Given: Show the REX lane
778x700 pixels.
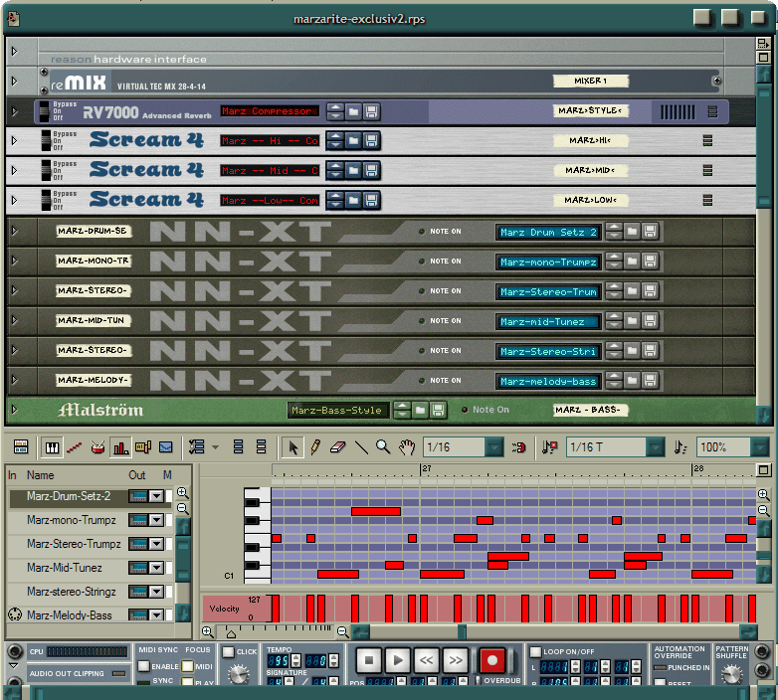Looking at the screenshot, I should 75,447.
